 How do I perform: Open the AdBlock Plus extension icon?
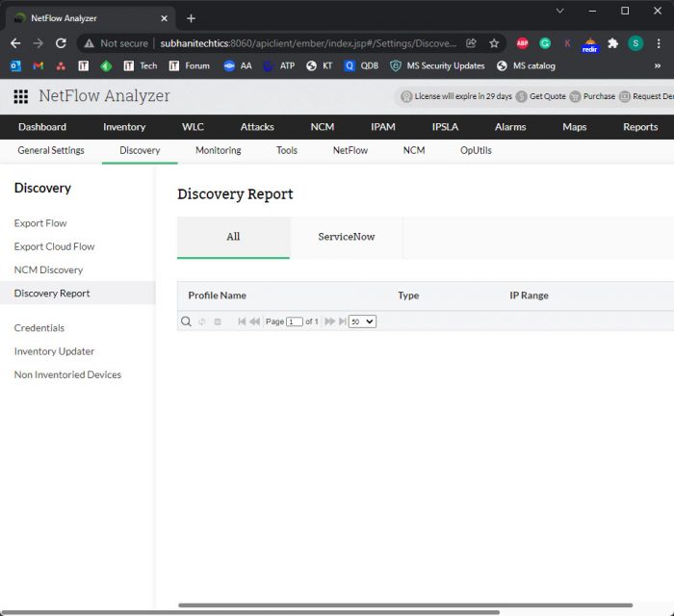[x=522, y=43]
